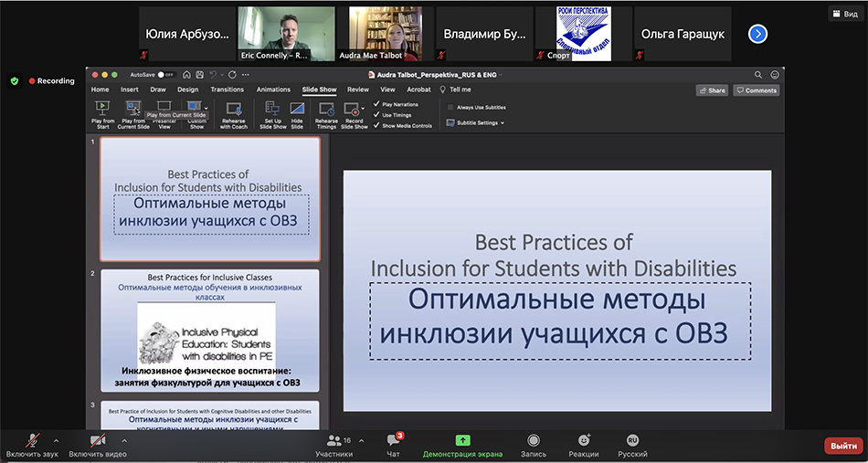
Task: Enable Always Use Subtitles checkbox
Action: pyautogui.click(x=450, y=108)
